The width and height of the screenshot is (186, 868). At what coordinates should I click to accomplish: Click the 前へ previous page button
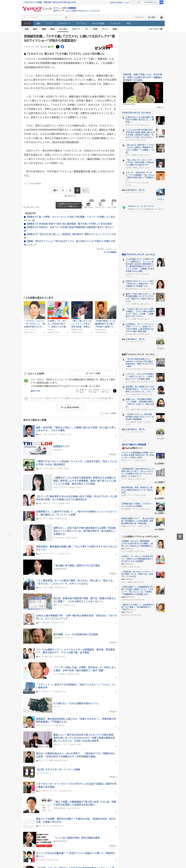pos(55,190)
